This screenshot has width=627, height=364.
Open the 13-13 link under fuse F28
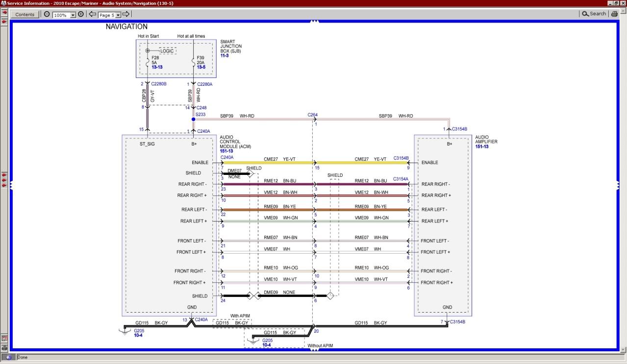pos(157,67)
